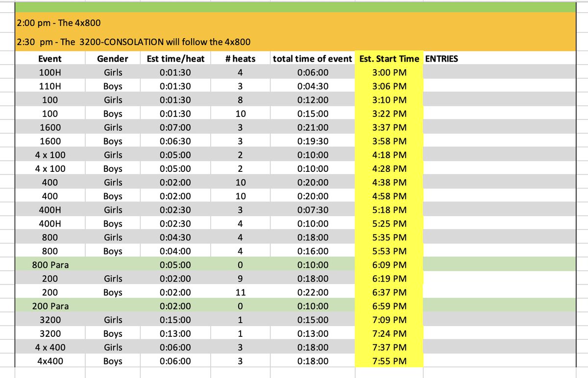
Task: Select the '3:10 PM' start time cell
Action: (389, 100)
